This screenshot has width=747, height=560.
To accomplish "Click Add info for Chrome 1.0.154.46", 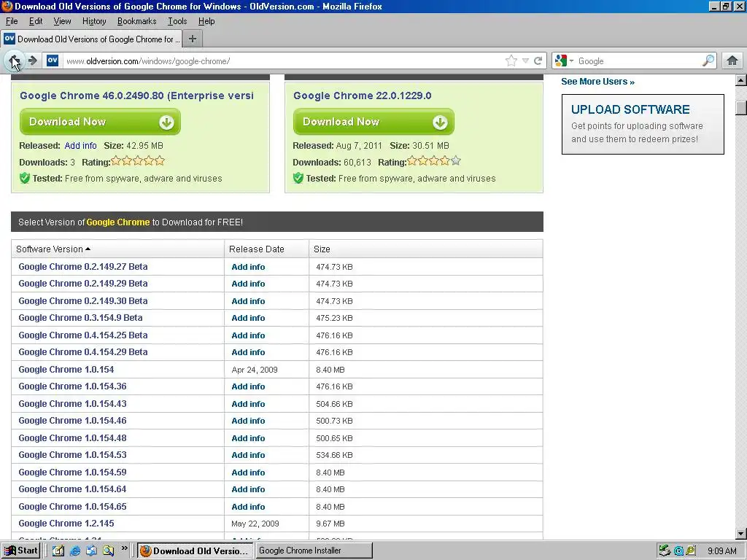I will [248, 421].
